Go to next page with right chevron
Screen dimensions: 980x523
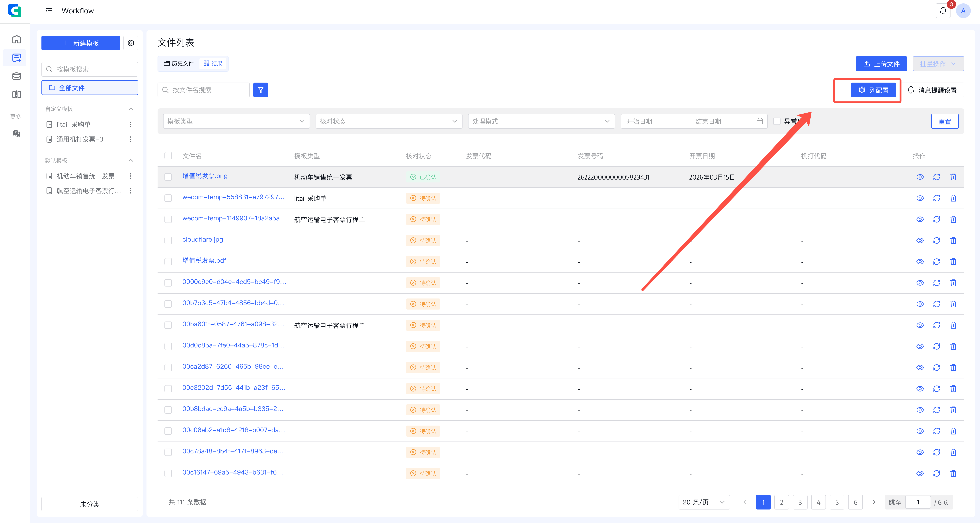(874, 502)
